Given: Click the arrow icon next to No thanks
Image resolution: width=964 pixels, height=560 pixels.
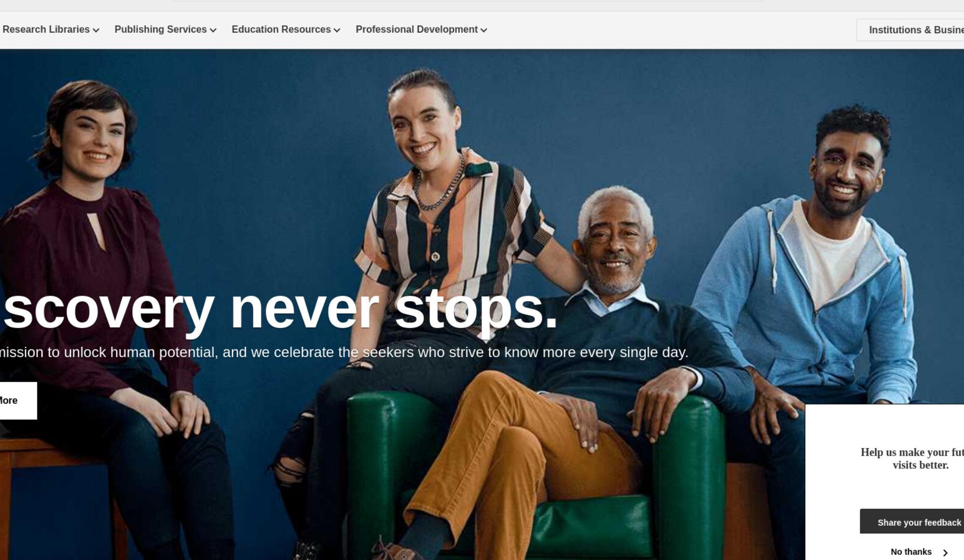Looking at the screenshot, I should pos(945,553).
